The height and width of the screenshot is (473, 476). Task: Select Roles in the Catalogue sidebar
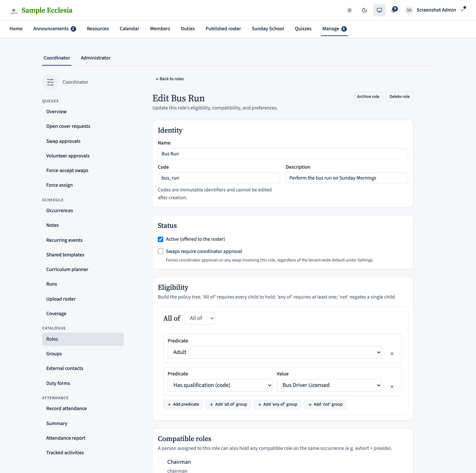point(83,339)
